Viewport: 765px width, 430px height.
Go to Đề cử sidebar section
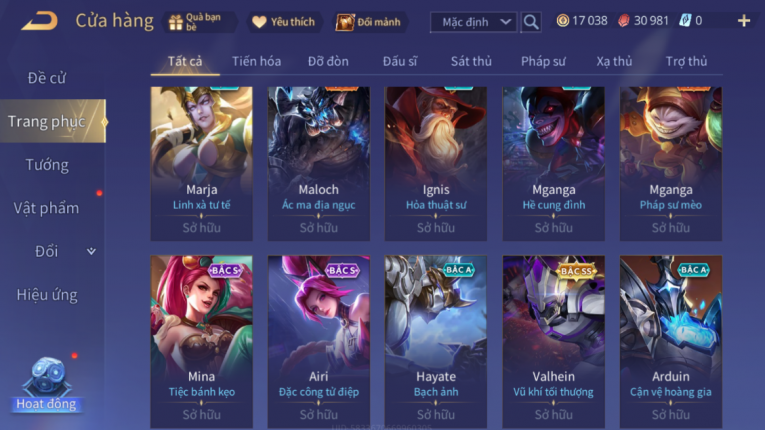click(x=46, y=78)
